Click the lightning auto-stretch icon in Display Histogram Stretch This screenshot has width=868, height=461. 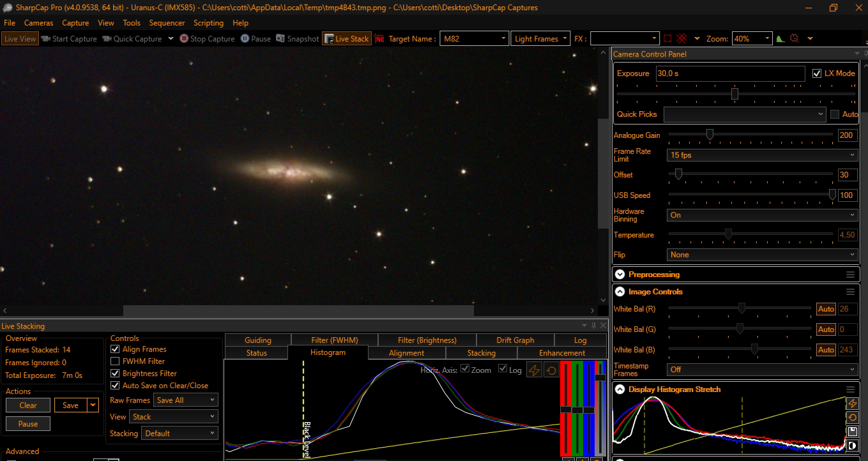tap(852, 404)
